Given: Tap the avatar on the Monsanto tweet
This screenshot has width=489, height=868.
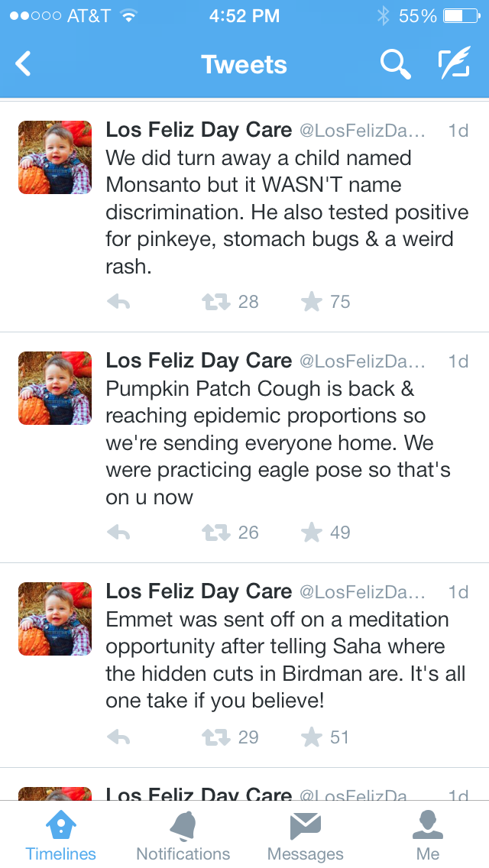Looking at the screenshot, I should (55, 157).
